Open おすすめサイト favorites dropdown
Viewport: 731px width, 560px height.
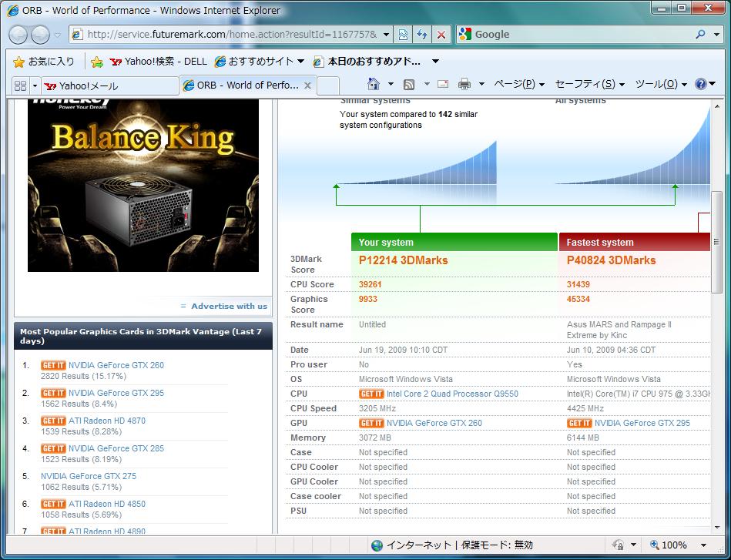click(x=260, y=61)
